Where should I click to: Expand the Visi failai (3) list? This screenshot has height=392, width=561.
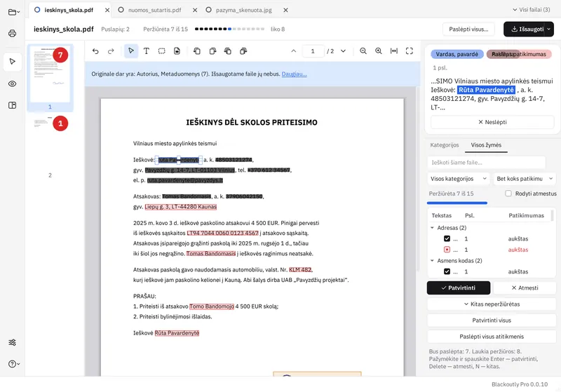(532, 10)
